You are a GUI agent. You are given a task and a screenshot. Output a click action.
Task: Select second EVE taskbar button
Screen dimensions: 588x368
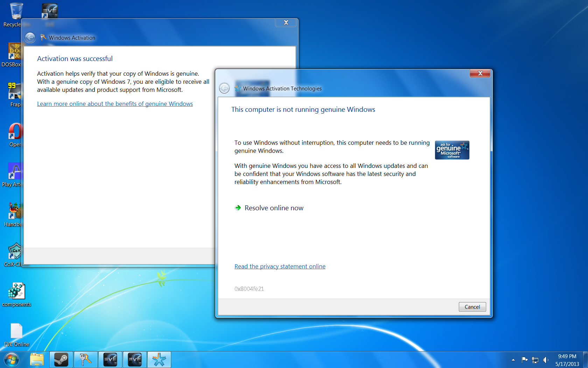pos(135,360)
